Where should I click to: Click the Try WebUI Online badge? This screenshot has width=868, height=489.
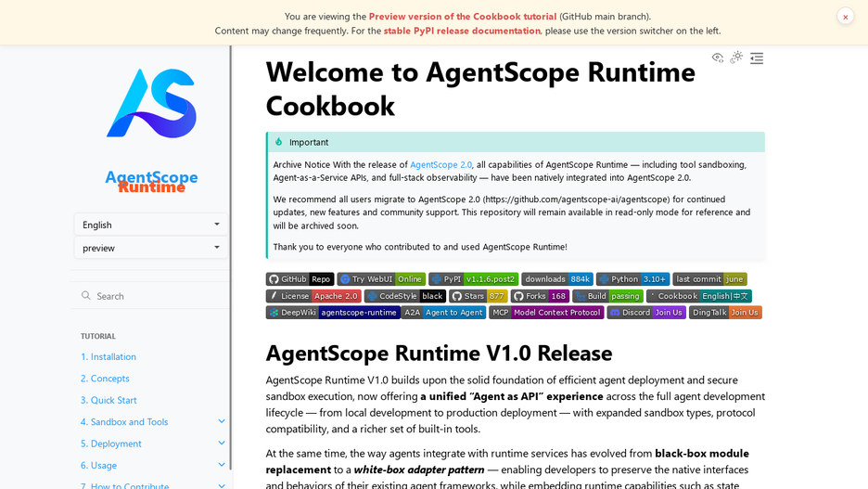381,279
